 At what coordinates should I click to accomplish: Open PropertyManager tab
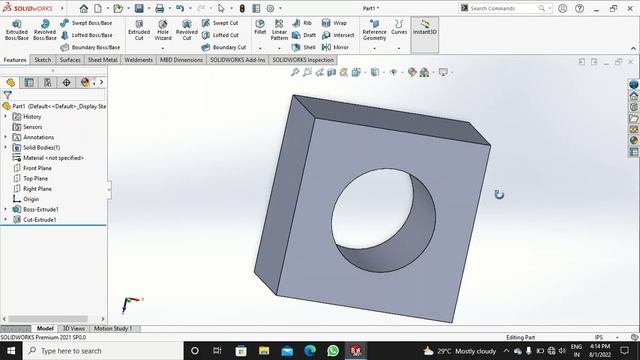click(29, 82)
